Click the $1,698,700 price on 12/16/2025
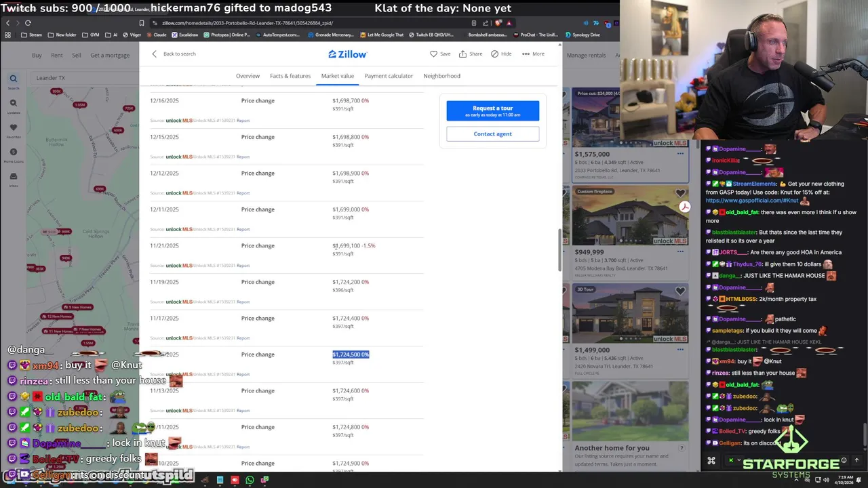This screenshot has width=868, height=488. [346, 100]
